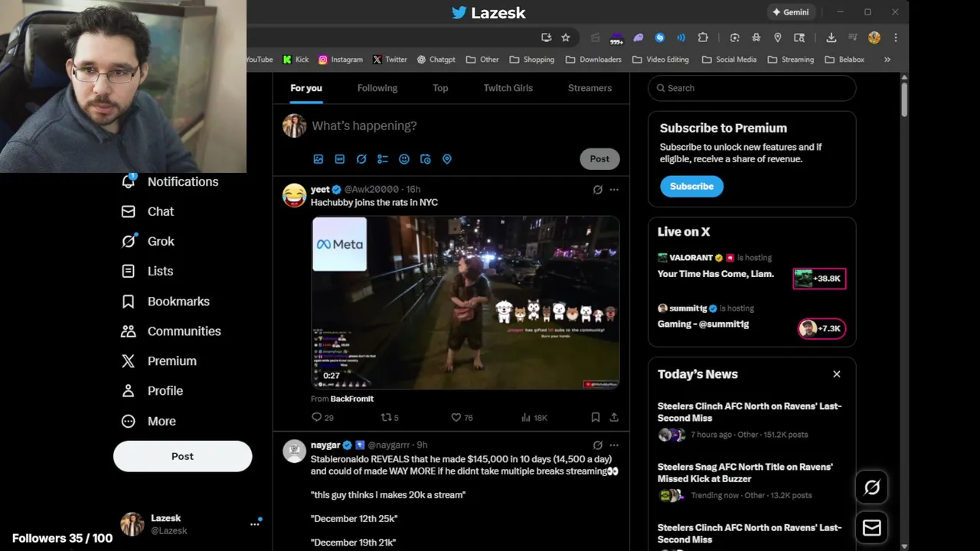Switch to the For you tab
Image resolution: width=980 pixels, height=551 pixels.
[306, 88]
